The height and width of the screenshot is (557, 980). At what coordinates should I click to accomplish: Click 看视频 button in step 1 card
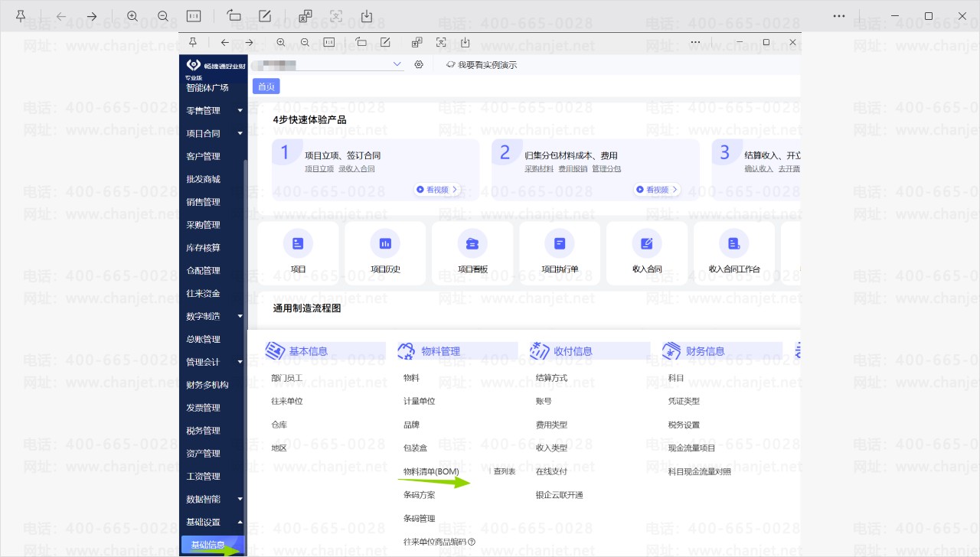438,190
